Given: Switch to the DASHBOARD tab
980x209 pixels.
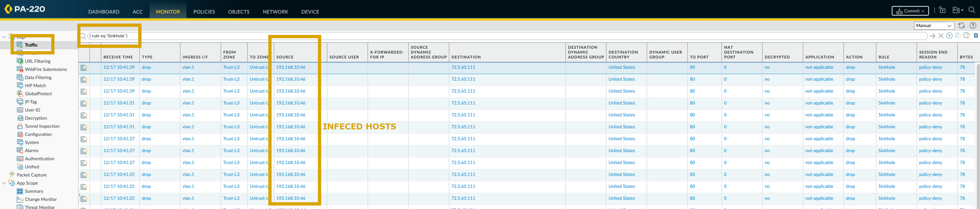Looking at the screenshot, I should pyautogui.click(x=104, y=12).
